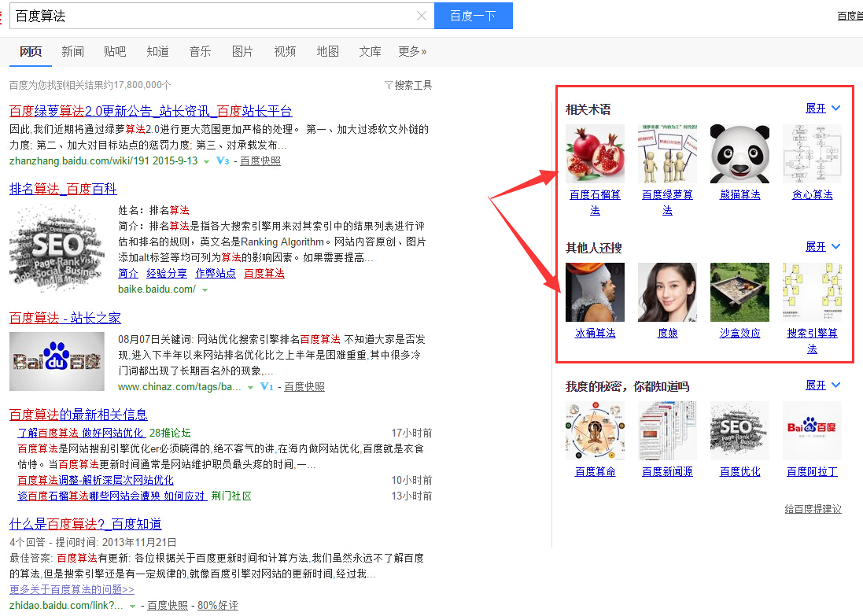Open the 更多» menu
The image size is (863, 616).
412,51
